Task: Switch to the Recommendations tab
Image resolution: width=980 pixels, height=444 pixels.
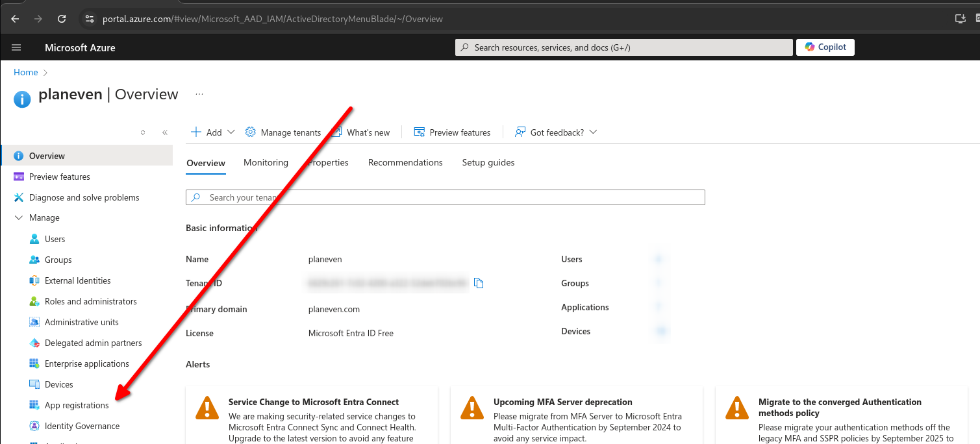Action: click(x=405, y=162)
